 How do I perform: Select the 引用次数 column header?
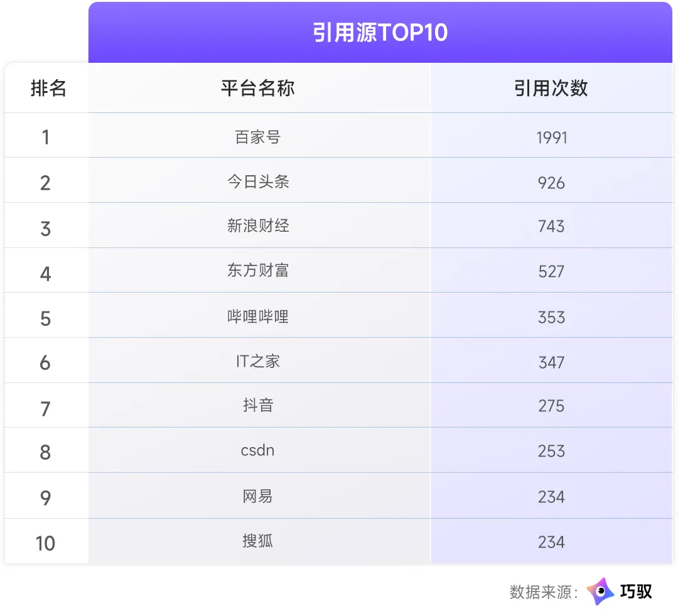(x=551, y=89)
